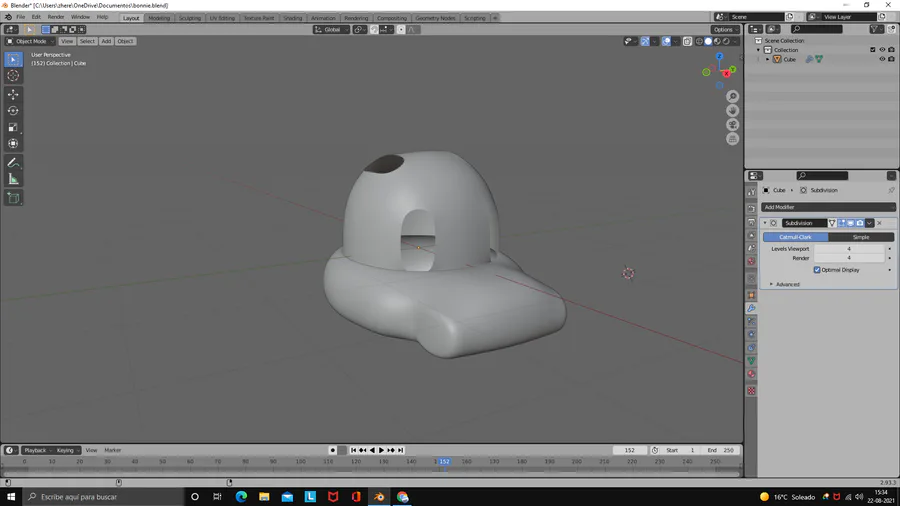Open the Object Mode dropdown
This screenshot has height=506, width=900.
point(30,41)
